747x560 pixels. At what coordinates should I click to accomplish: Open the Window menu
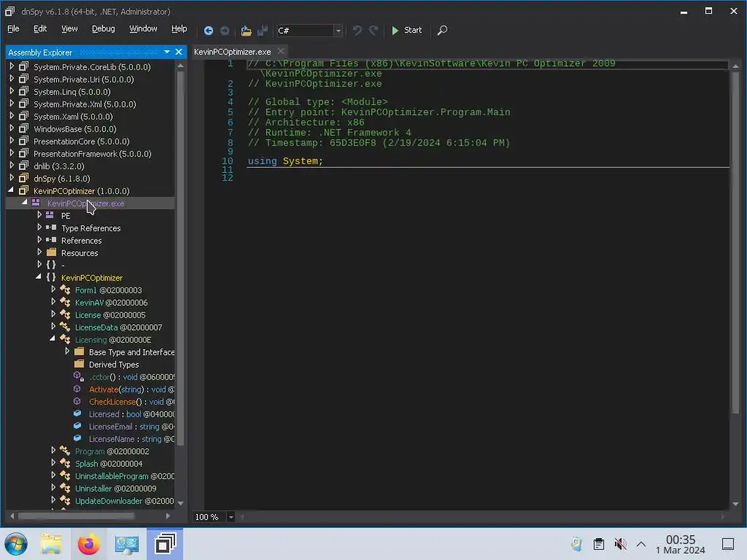click(143, 28)
